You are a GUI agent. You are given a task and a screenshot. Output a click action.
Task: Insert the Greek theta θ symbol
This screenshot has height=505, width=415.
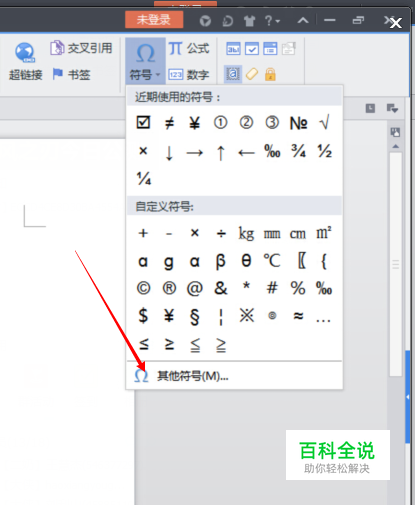pos(246,260)
